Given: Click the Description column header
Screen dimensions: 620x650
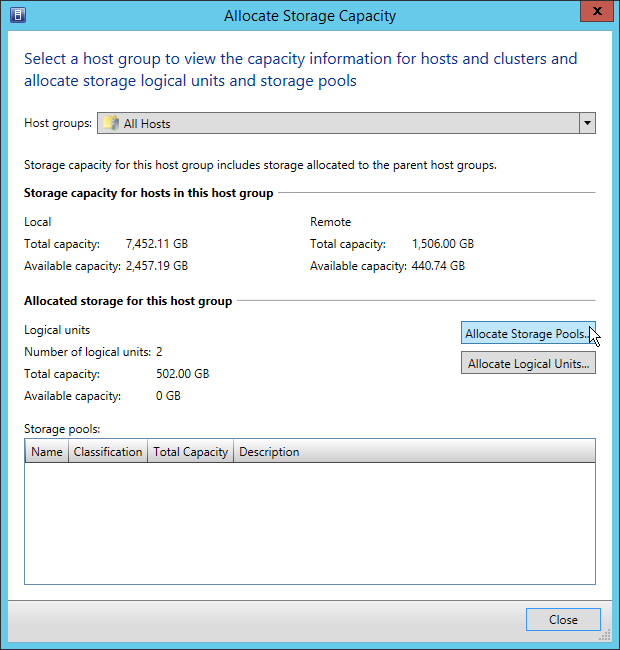Looking at the screenshot, I should point(269,452).
